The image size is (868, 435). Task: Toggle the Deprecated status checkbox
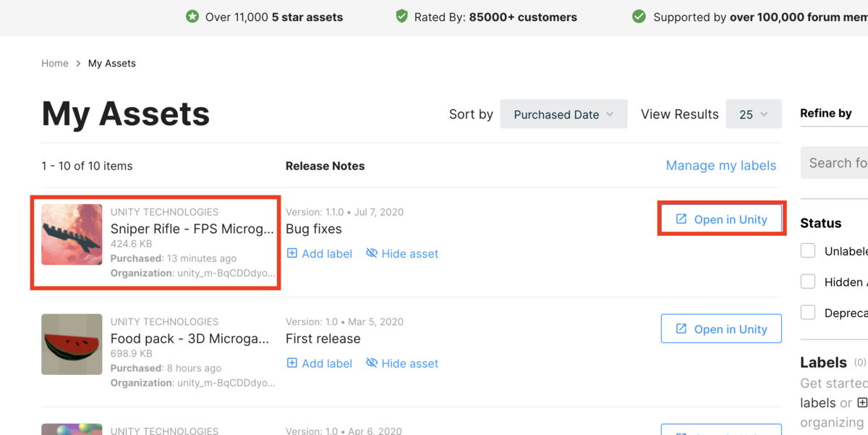click(808, 313)
